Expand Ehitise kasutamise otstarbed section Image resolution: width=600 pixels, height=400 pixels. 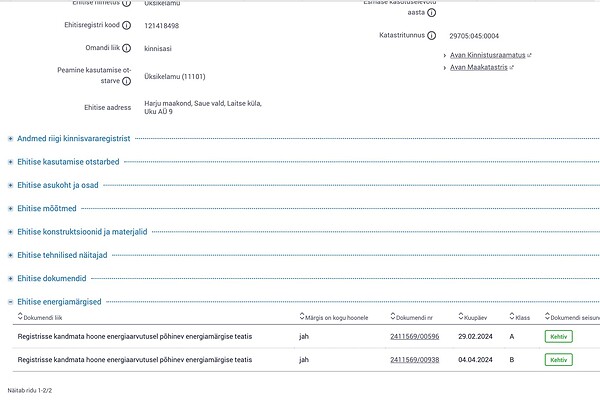[x=68, y=161]
